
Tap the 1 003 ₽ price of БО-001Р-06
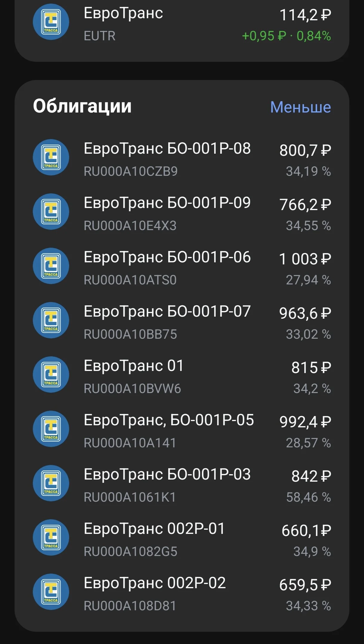click(x=305, y=259)
